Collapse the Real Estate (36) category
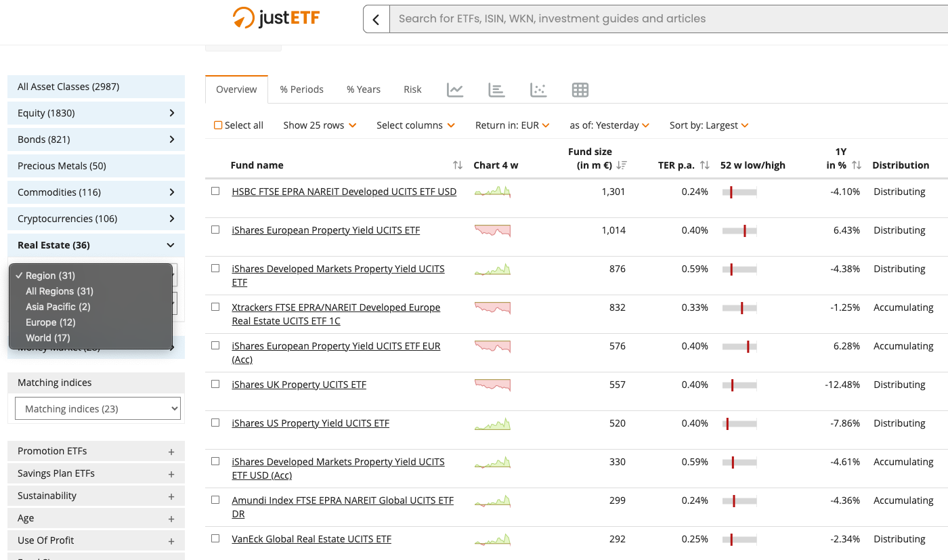948x560 pixels. (x=96, y=245)
